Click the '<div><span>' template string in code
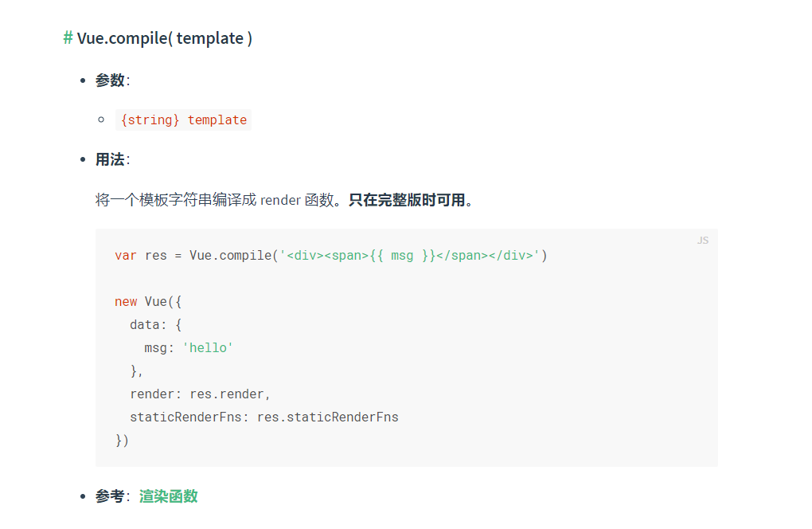 (x=325, y=256)
